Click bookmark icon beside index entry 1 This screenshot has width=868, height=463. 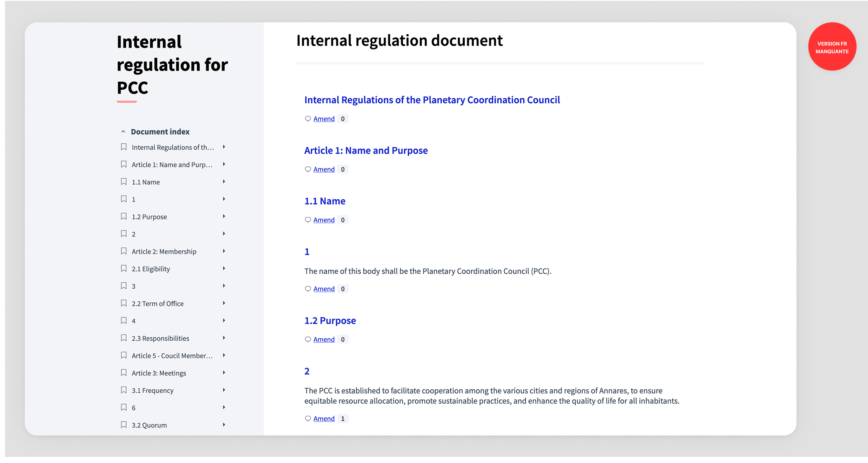pos(123,199)
